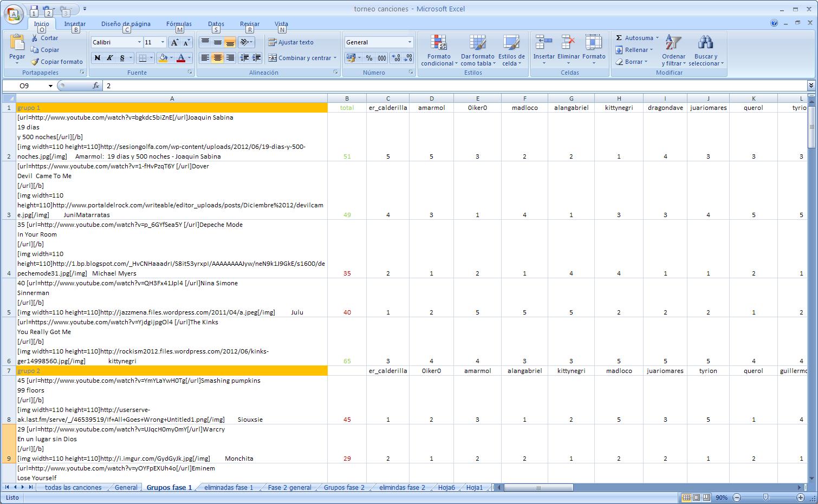Click the Excel help question icon
818x504 pixels.
pyautogui.click(x=774, y=23)
